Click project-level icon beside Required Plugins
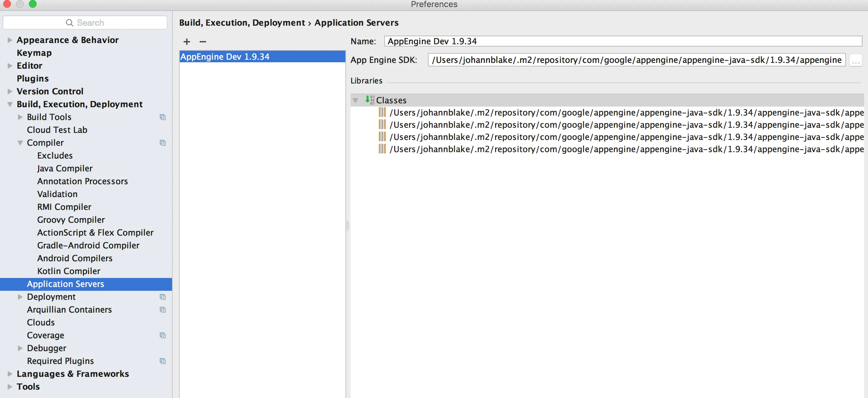868x398 pixels. pyautogui.click(x=163, y=361)
